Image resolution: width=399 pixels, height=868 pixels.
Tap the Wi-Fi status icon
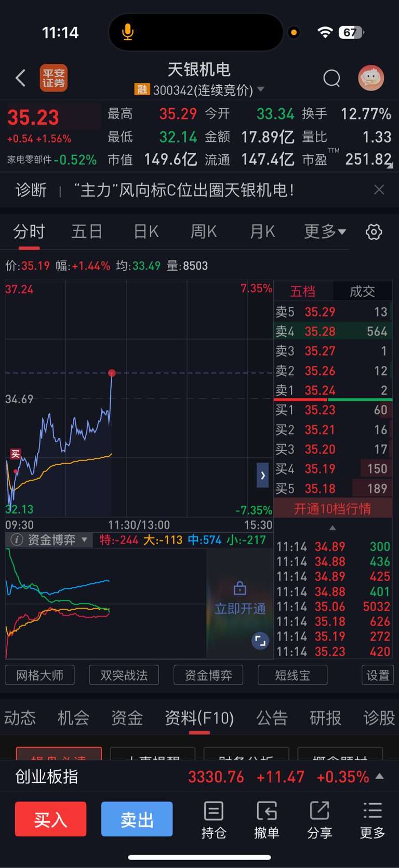(325, 32)
